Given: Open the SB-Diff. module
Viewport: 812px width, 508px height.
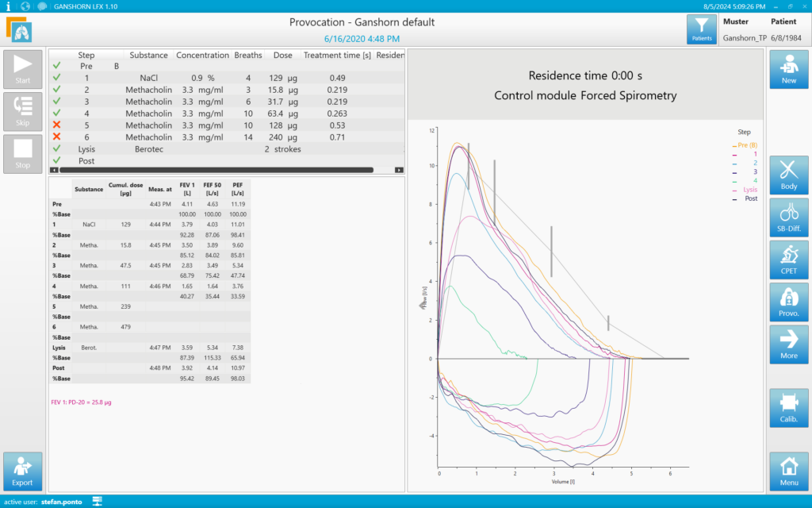Looking at the screenshot, I should point(789,217).
